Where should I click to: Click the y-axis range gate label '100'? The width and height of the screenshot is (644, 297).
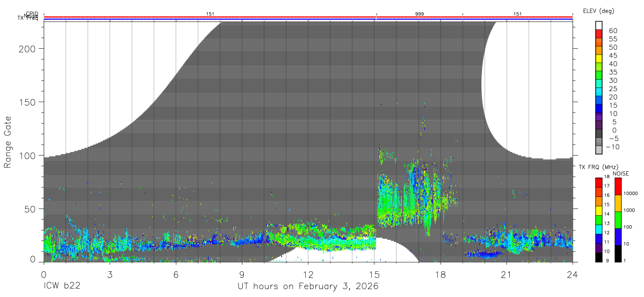[27, 156]
